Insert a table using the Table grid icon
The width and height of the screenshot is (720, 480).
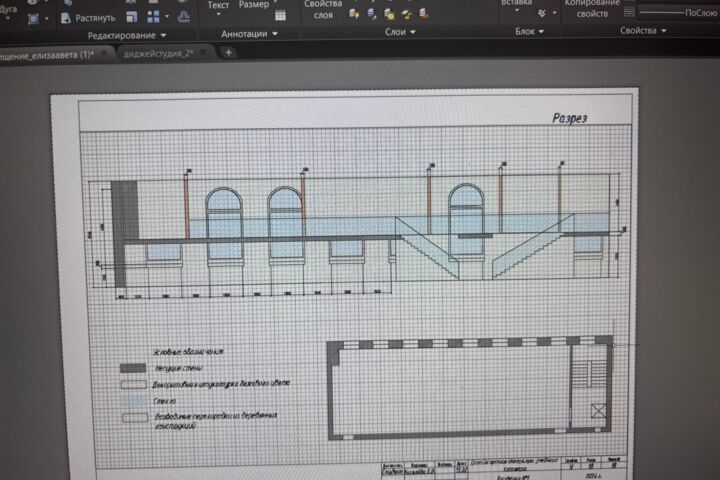(280, 16)
